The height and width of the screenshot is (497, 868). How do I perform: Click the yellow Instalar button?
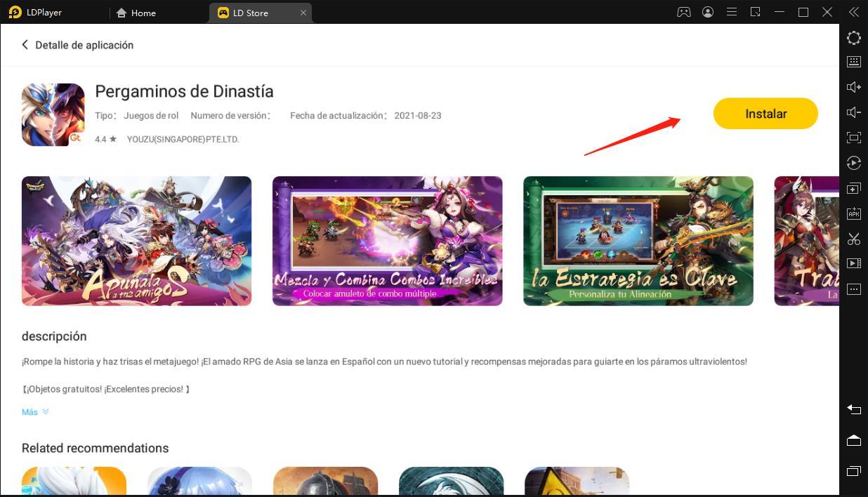pyautogui.click(x=765, y=114)
